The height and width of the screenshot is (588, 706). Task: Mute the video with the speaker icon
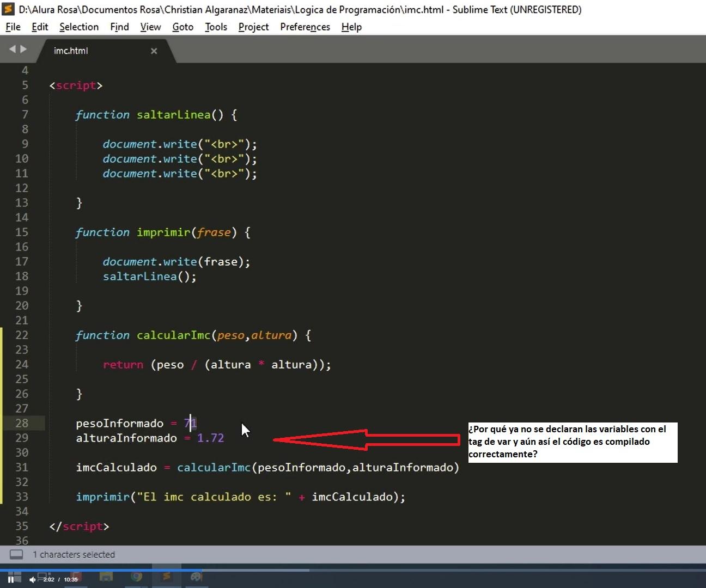click(33, 579)
